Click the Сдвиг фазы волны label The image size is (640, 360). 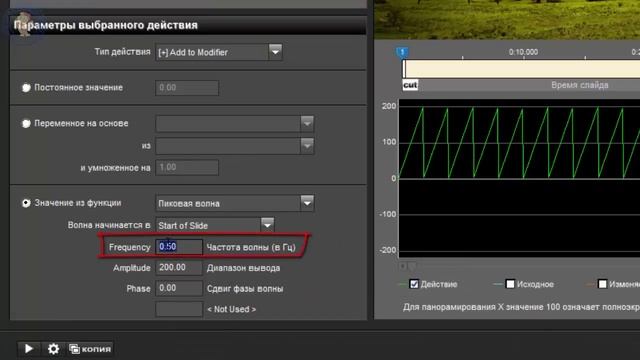click(x=245, y=289)
